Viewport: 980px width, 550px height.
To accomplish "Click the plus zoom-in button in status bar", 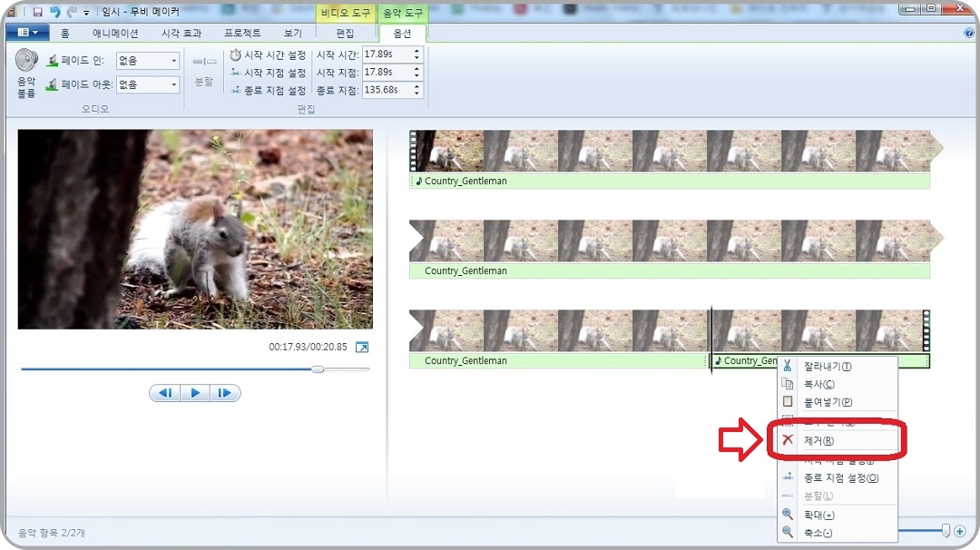I will click(960, 531).
